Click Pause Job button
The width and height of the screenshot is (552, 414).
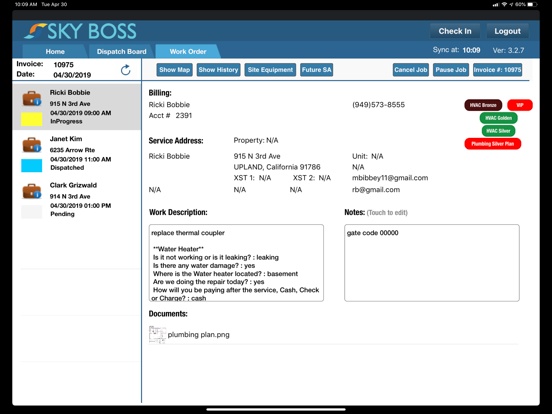[451, 70]
